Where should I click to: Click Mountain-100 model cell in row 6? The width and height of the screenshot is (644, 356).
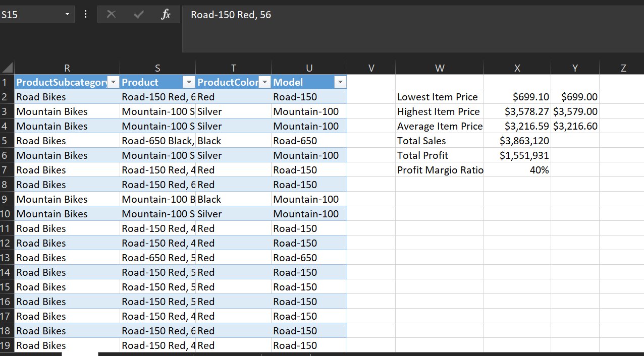tap(309, 155)
